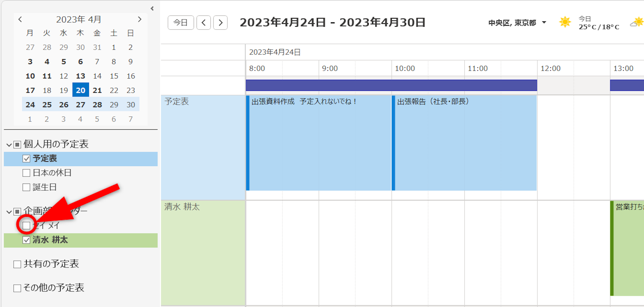644x307 pixels.
Task: Collapse the 企画部 calendar group chevron
Action: pyautogui.click(x=9, y=212)
